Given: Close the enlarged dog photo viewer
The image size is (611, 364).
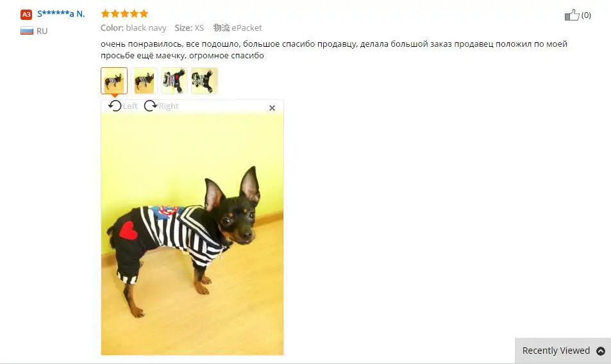Looking at the screenshot, I should (x=272, y=108).
